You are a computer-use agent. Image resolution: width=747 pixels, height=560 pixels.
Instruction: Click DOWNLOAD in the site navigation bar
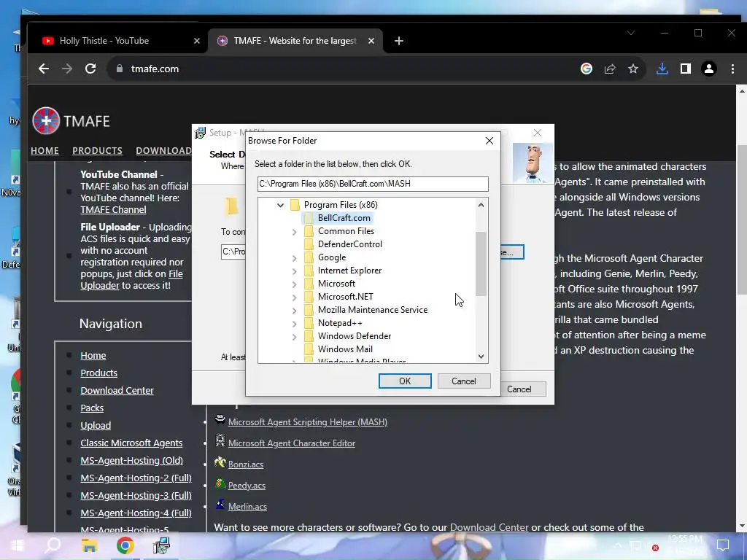163,150
